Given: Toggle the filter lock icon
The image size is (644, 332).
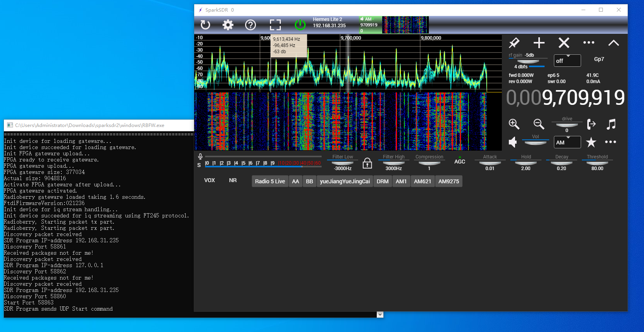Looking at the screenshot, I should [367, 163].
